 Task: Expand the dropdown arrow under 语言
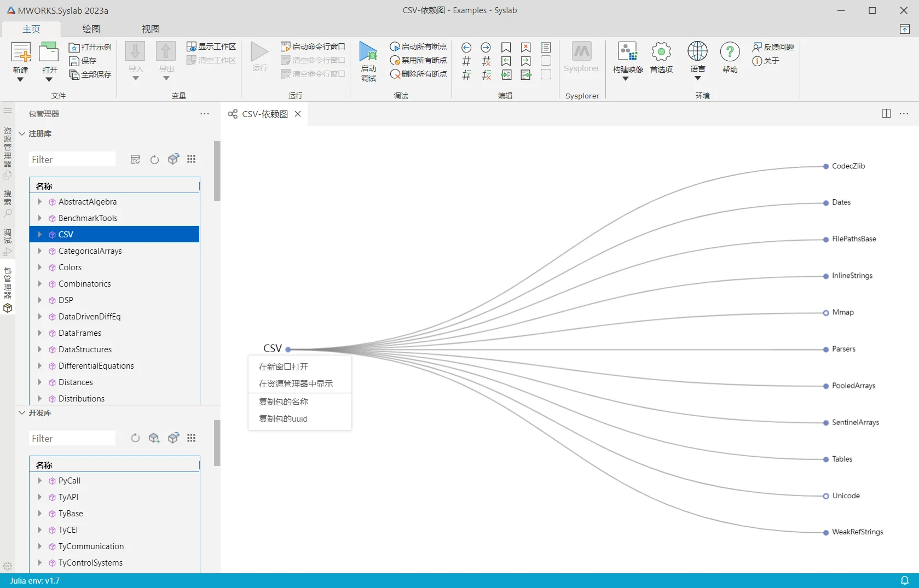coord(697,78)
